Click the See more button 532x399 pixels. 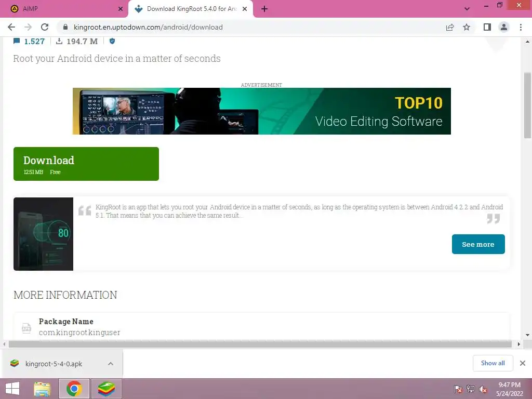click(478, 244)
